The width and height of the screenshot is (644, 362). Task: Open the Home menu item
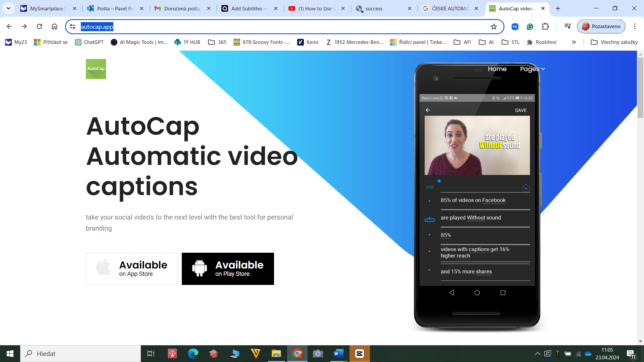[x=497, y=69]
